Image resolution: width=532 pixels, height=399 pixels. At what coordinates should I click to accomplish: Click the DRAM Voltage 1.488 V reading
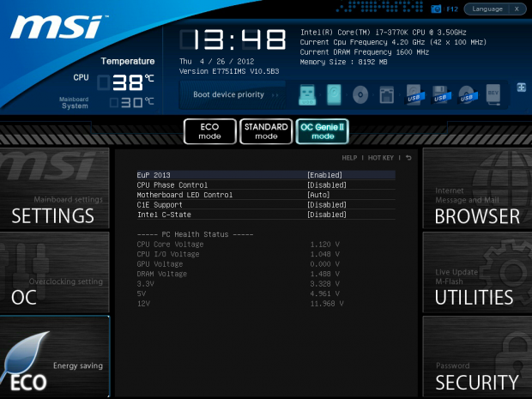[x=324, y=274]
